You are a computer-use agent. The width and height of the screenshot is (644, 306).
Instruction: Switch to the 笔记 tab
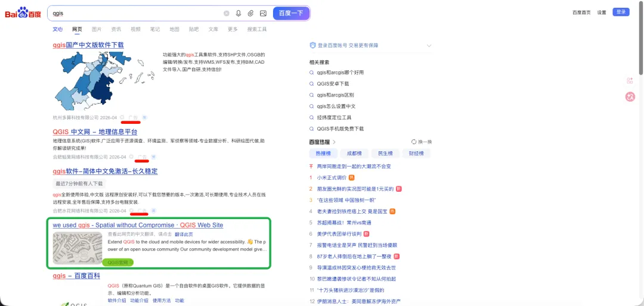155,29
